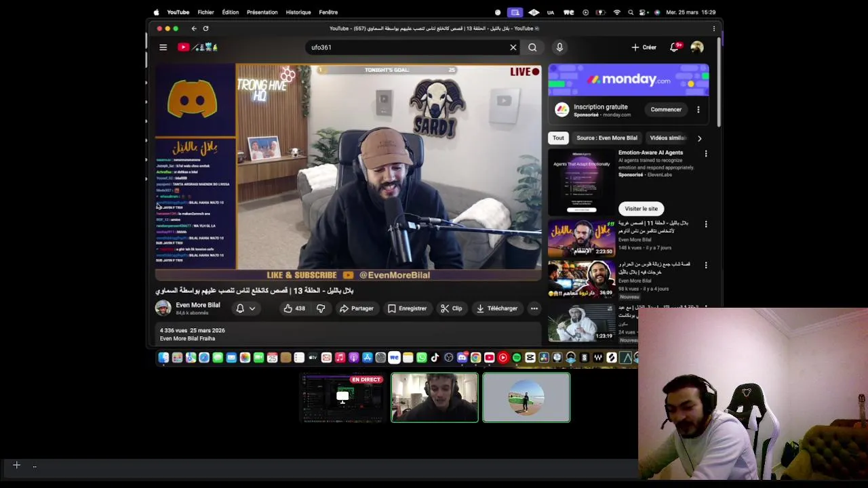Screen dimensions: 868x488
Task: Select the Tout filter chip
Action: [x=558, y=138]
